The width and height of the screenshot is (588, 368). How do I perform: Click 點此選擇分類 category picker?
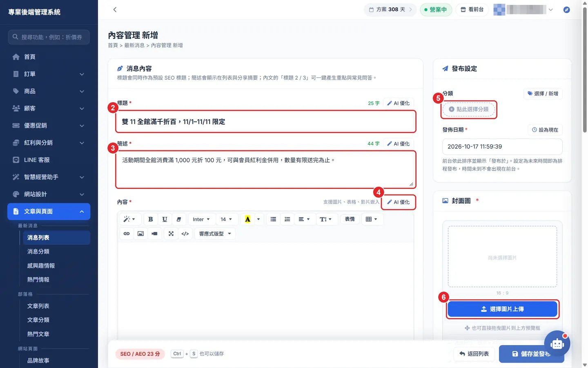tap(469, 109)
